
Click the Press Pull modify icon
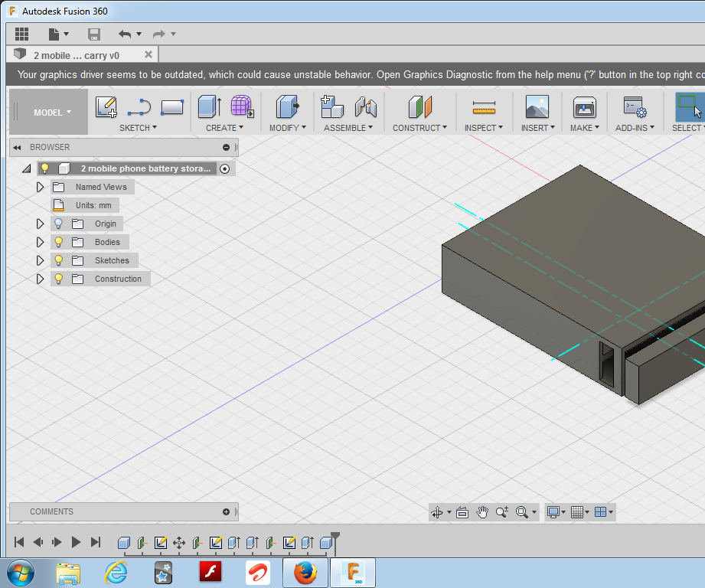[x=287, y=106]
